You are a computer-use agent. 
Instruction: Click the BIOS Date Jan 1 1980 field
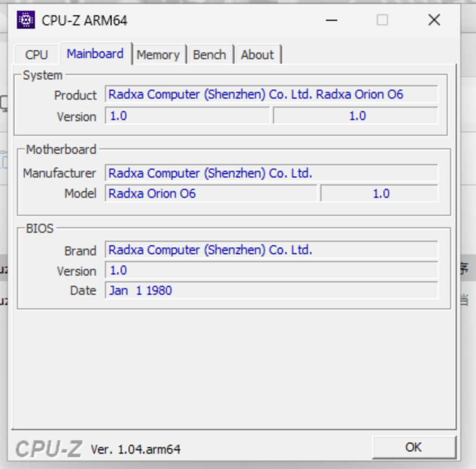(271, 290)
